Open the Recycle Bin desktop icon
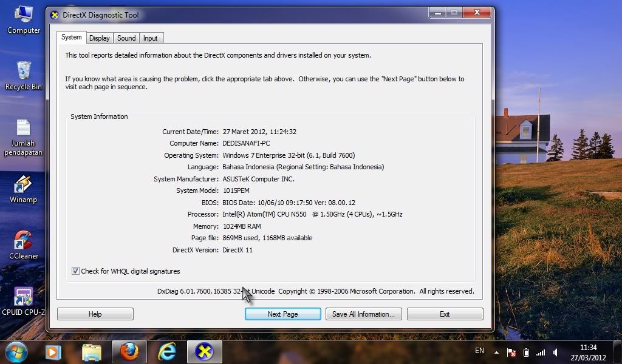The image size is (622, 364). click(24, 76)
